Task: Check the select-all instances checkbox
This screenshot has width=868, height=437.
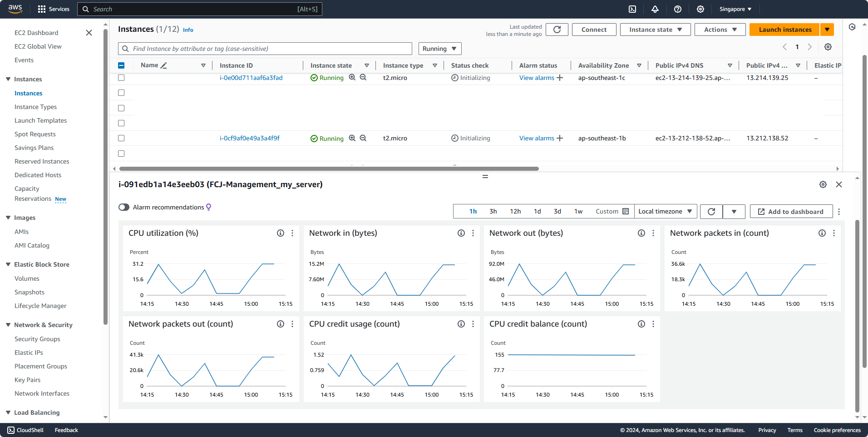Action: pyautogui.click(x=121, y=65)
